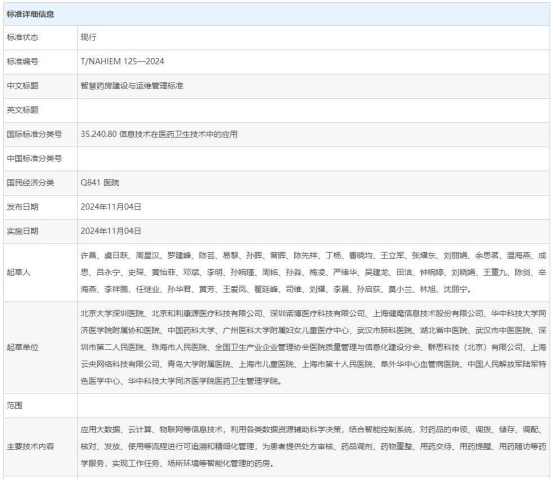Select the Q841 医院 value
The height and width of the screenshot is (480, 554).
pyautogui.click(x=100, y=183)
